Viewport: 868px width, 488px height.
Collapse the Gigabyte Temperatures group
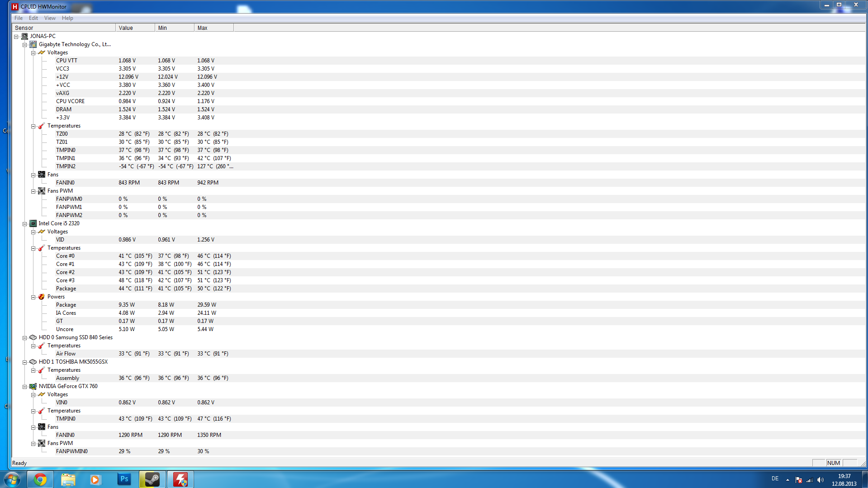[33, 126]
